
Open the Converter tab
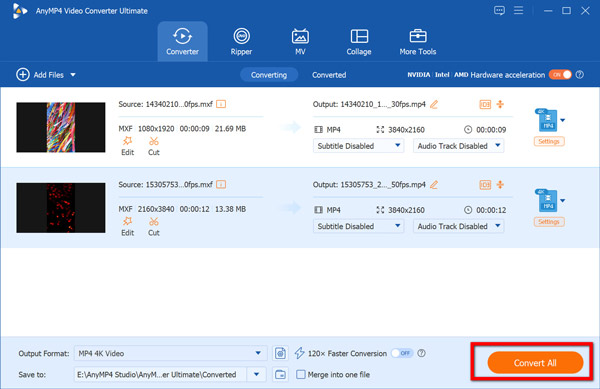tap(183, 41)
